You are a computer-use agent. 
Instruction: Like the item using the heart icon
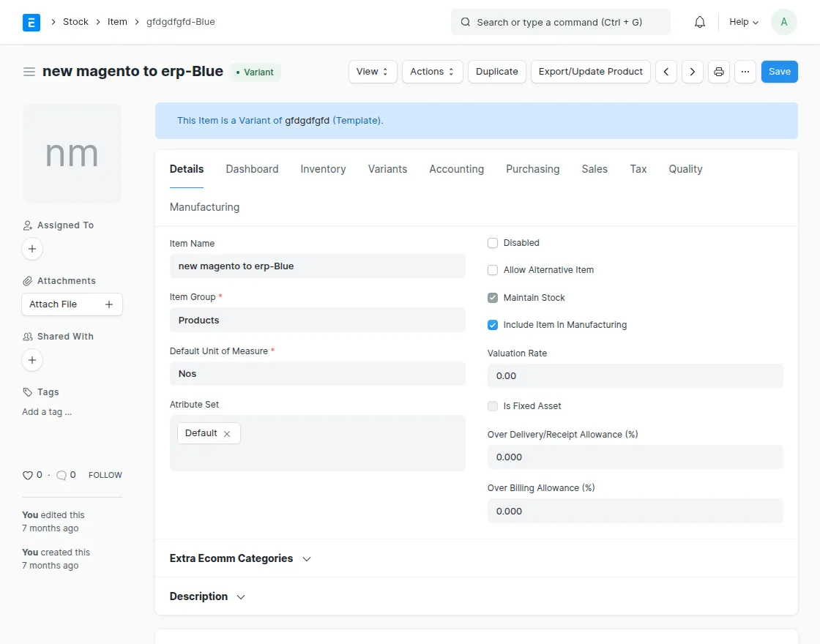28,474
